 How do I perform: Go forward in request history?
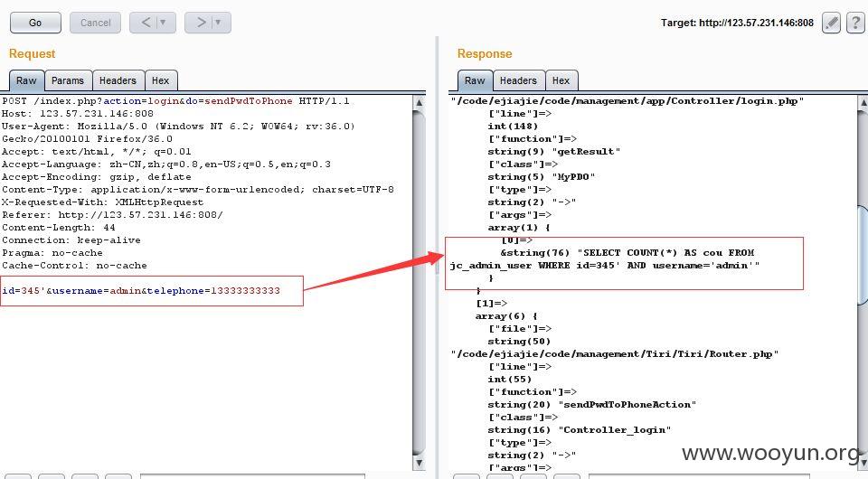tap(201, 23)
